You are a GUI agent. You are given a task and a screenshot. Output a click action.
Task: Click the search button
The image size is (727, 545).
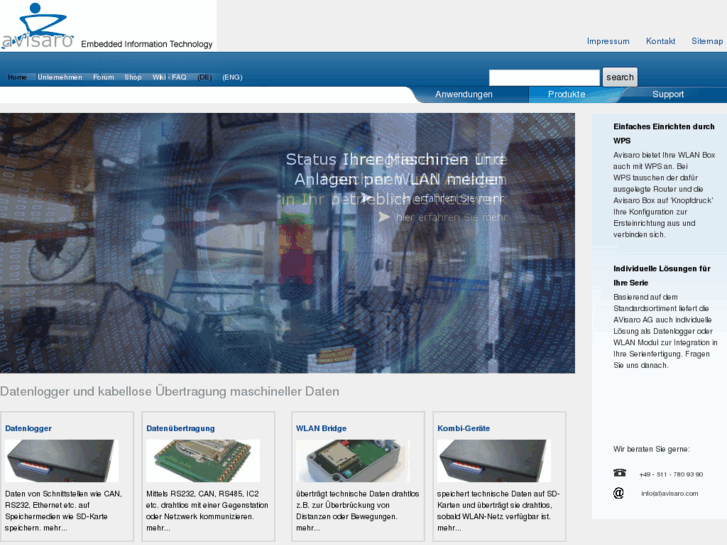[x=620, y=77]
